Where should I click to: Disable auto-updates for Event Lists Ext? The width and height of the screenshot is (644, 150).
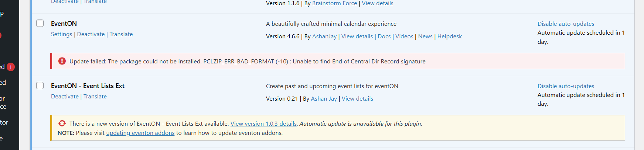pos(566,86)
